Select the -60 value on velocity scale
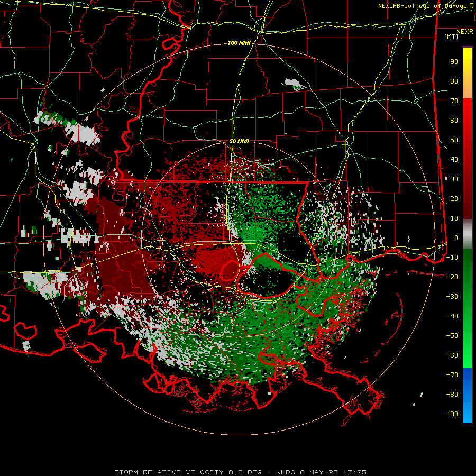 (452, 355)
